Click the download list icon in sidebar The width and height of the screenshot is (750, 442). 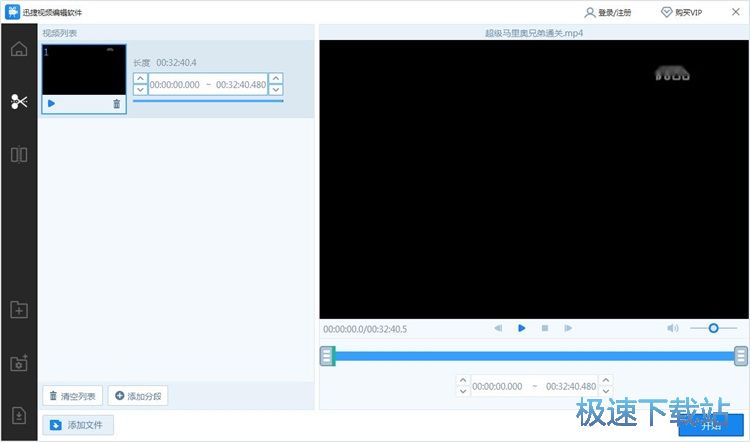pos(19,415)
